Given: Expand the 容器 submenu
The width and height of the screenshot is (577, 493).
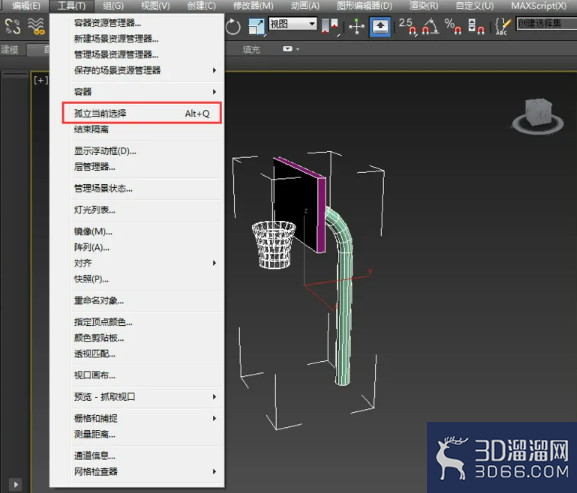Looking at the screenshot, I should tap(137, 92).
